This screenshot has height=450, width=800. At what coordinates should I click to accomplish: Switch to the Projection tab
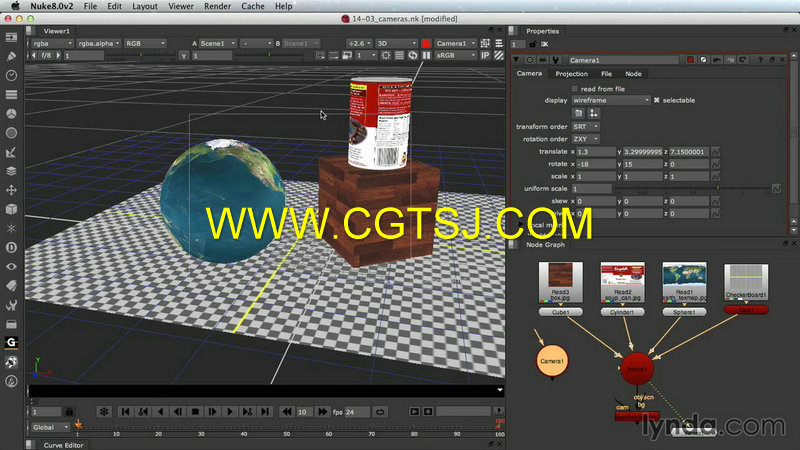pos(571,74)
